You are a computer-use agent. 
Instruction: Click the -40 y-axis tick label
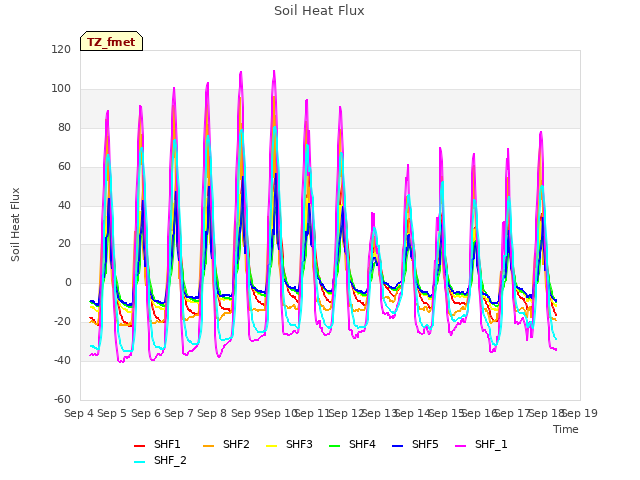click(x=62, y=360)
